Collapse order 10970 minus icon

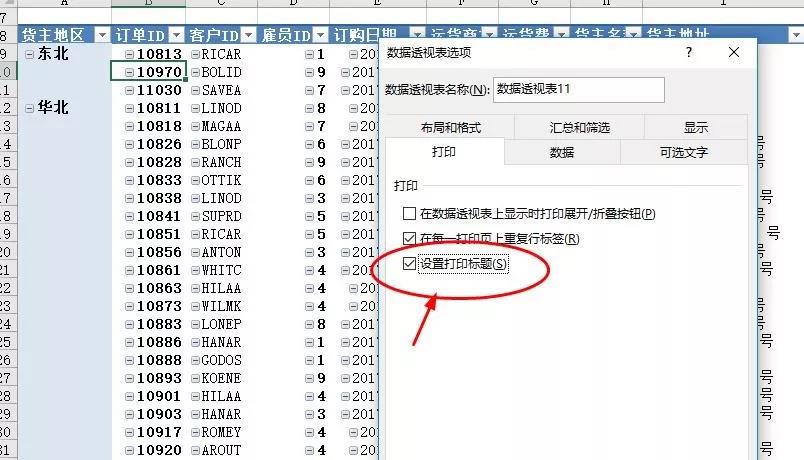click(x=129, y=72)
